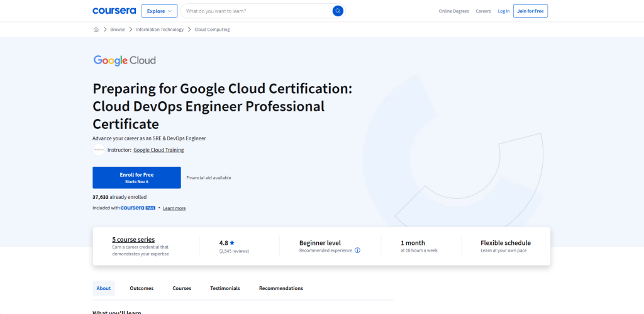Open the Careers link

coord(483,11)
